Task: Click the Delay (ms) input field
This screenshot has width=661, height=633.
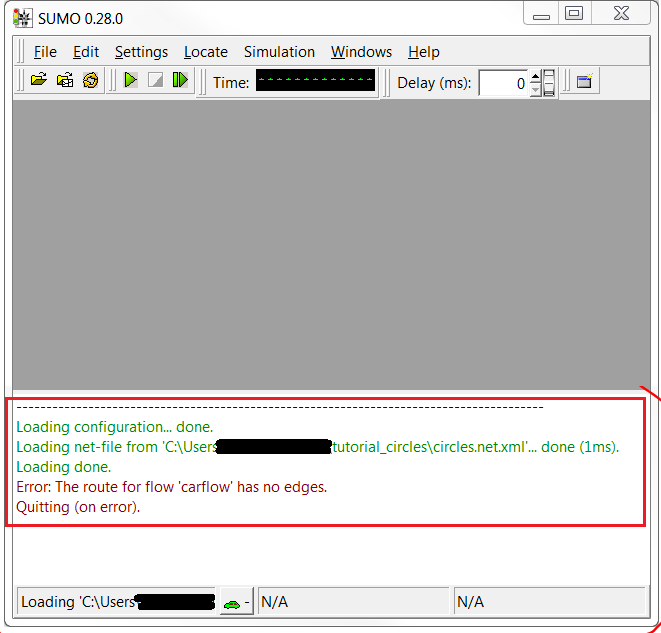Action: tap(503, 83)
